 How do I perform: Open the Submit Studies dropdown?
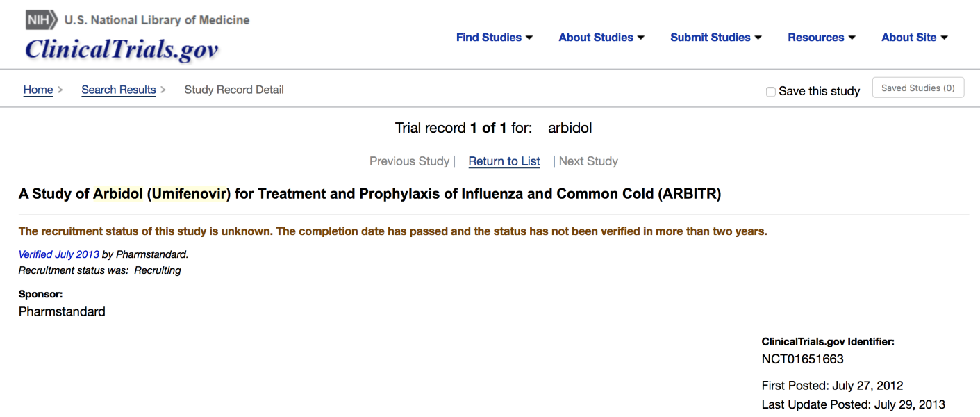coord(715,38)
